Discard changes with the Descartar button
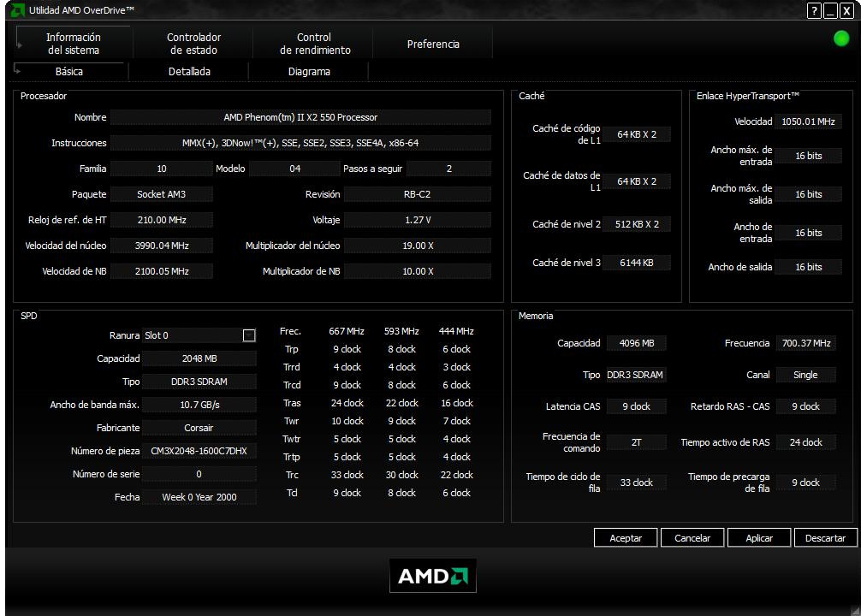This screenshot has width=861, height=616. coord(826,538)
